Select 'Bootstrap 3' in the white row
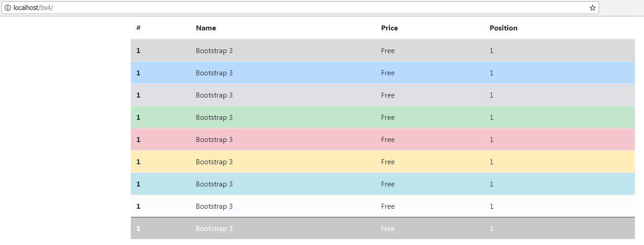Image resolution: width=644 pixels, height=245 pixels. pyautogui.click(x=214, y=206)
